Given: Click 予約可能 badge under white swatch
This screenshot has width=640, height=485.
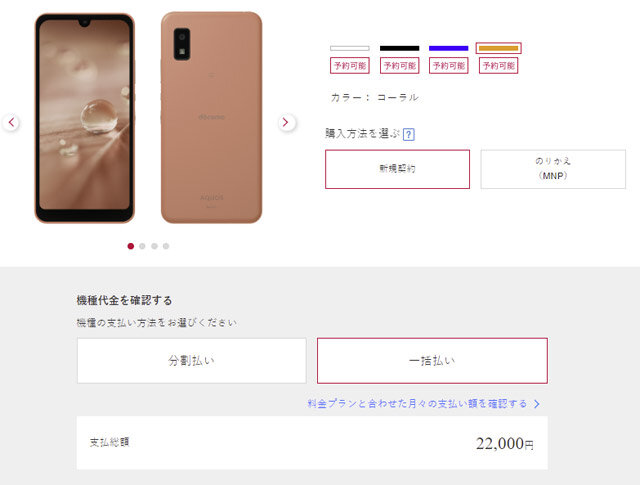Looking at the screenshot, I should [350, 66].
